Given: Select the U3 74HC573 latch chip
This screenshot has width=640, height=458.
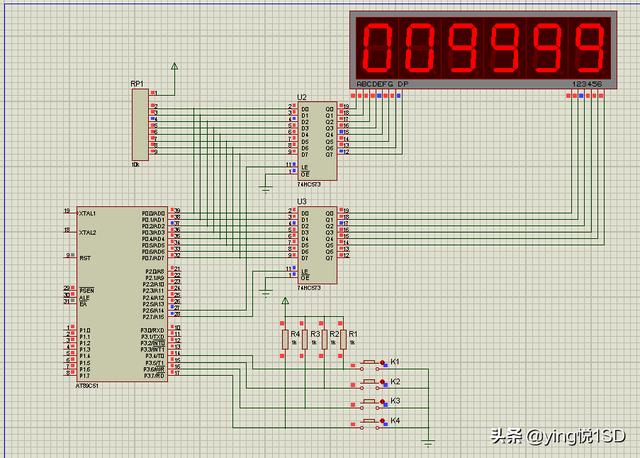Looking at the screenshot, I should coord(318,245).
